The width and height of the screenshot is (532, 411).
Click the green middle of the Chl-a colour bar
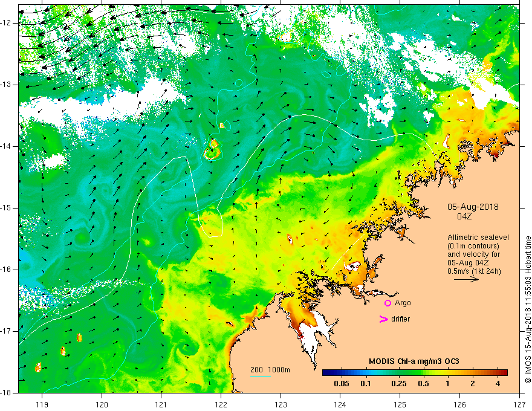[x=415, y=373]
